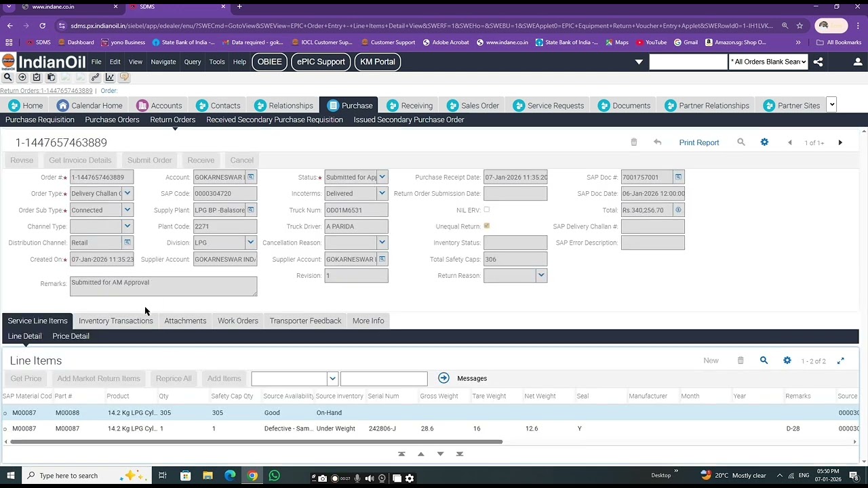Open the All Orders Blank Search dropdown
868x488 pixels.
pos(768,62)
